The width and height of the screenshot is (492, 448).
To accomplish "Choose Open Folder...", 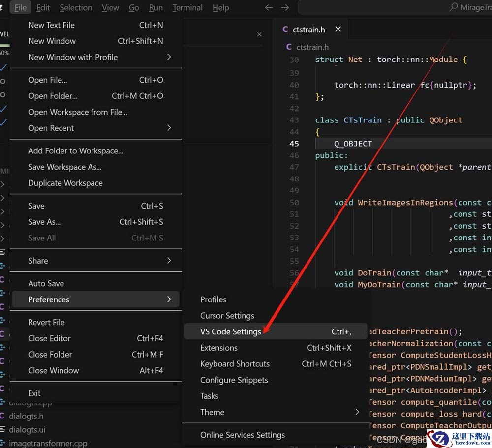I will (x=96, y=96).
